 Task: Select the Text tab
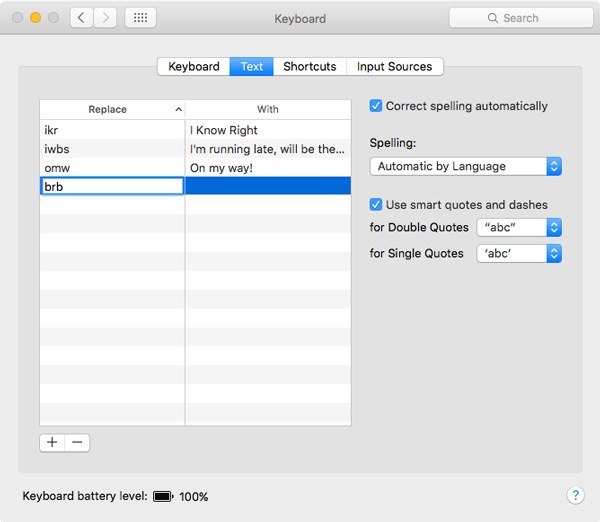[251, 67]
